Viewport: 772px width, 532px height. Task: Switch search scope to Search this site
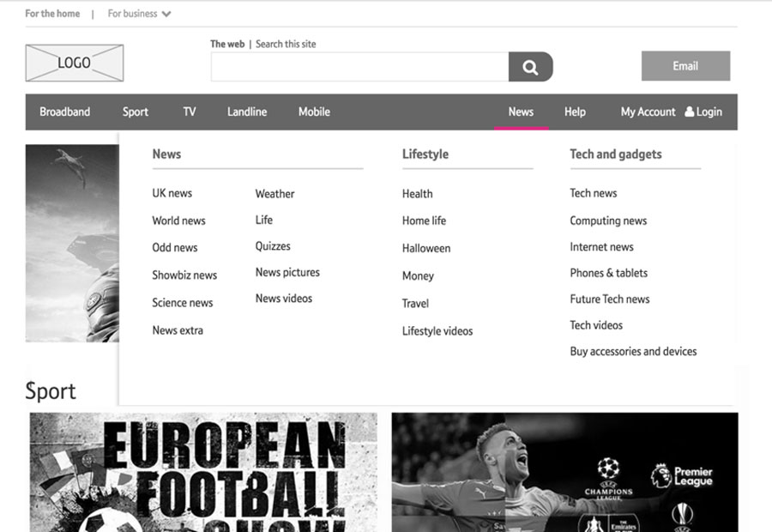pyautogui.click(x=286, y=44)
